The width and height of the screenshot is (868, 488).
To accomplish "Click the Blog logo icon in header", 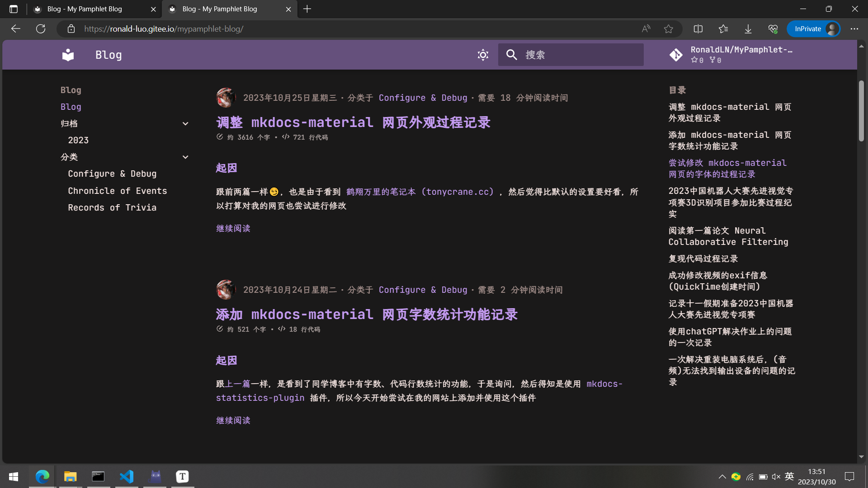I will 68,55.
